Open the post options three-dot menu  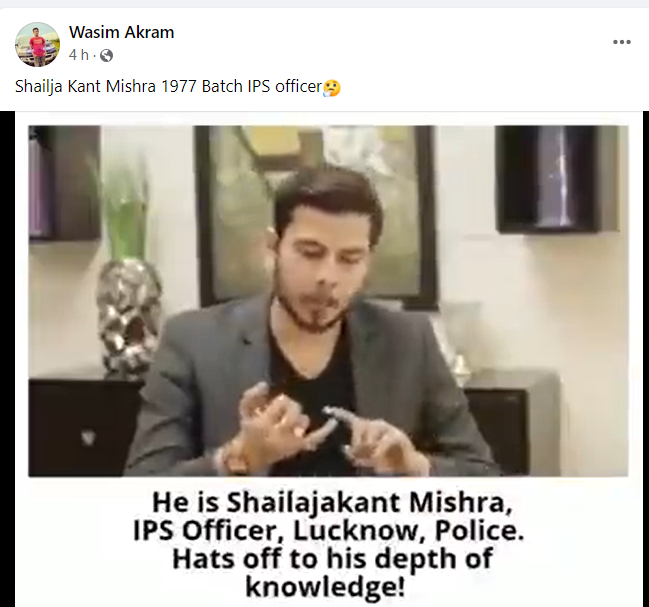coord(622,42)
